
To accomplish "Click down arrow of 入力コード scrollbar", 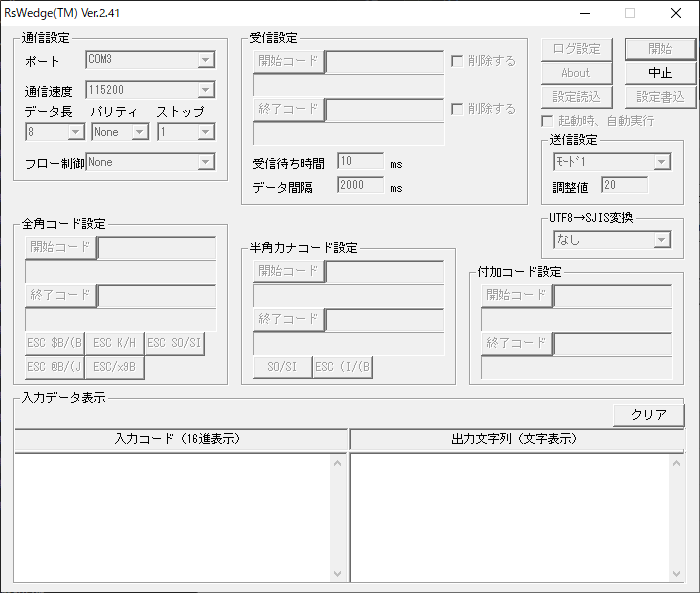I will pyautogui.click(x=338, y=574).
